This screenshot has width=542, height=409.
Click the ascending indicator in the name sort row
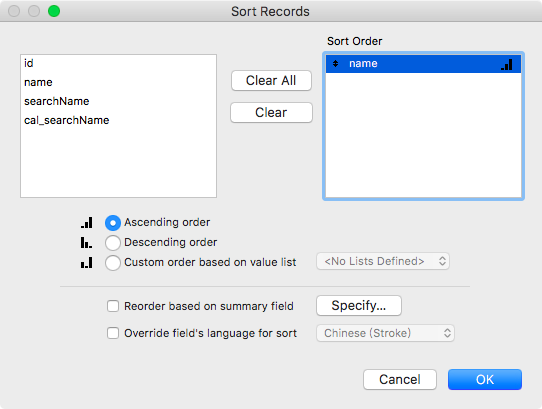coord(507,64)
